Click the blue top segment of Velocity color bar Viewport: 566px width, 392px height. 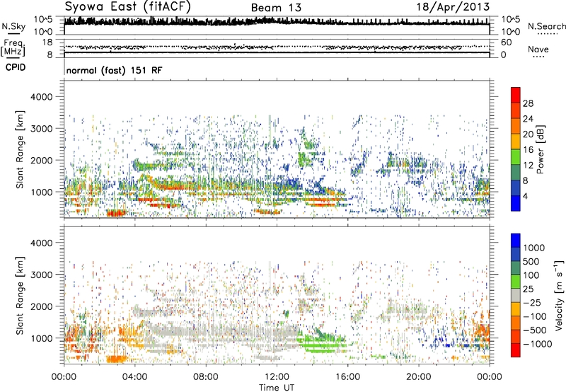pos(516,241)
